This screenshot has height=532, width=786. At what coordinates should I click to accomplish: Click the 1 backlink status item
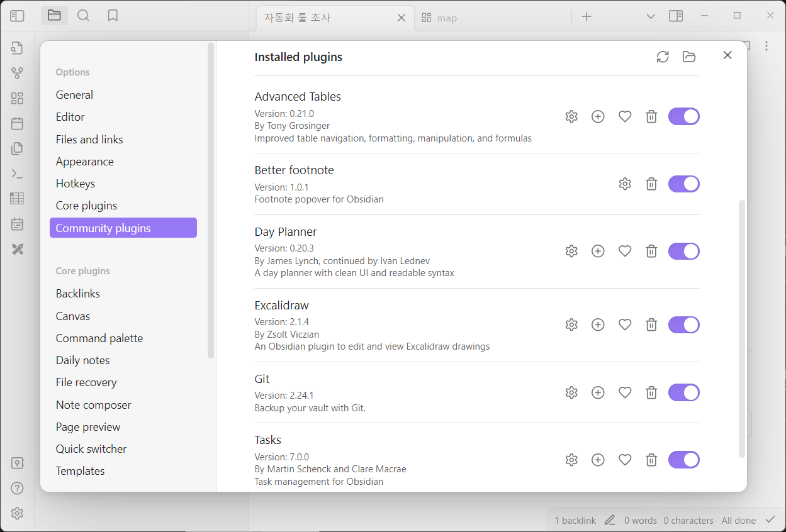point(575,521)
